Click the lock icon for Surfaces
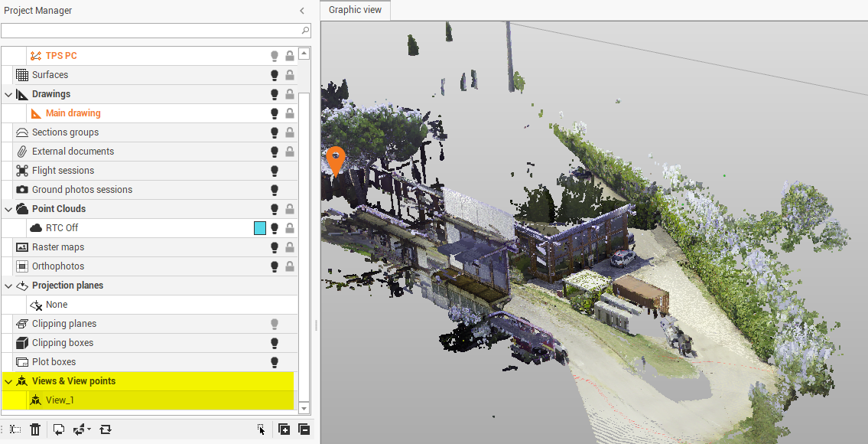 (290, 75)
